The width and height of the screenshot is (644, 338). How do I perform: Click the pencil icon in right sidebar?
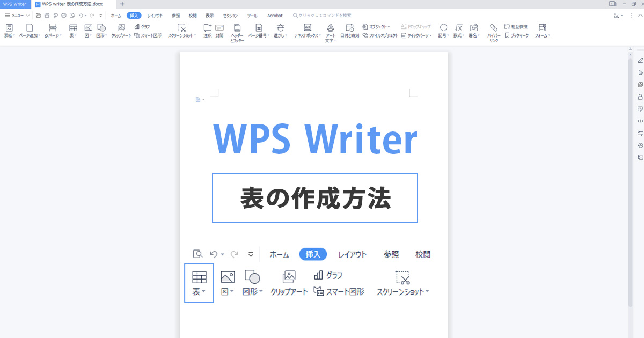pos(640,60)
